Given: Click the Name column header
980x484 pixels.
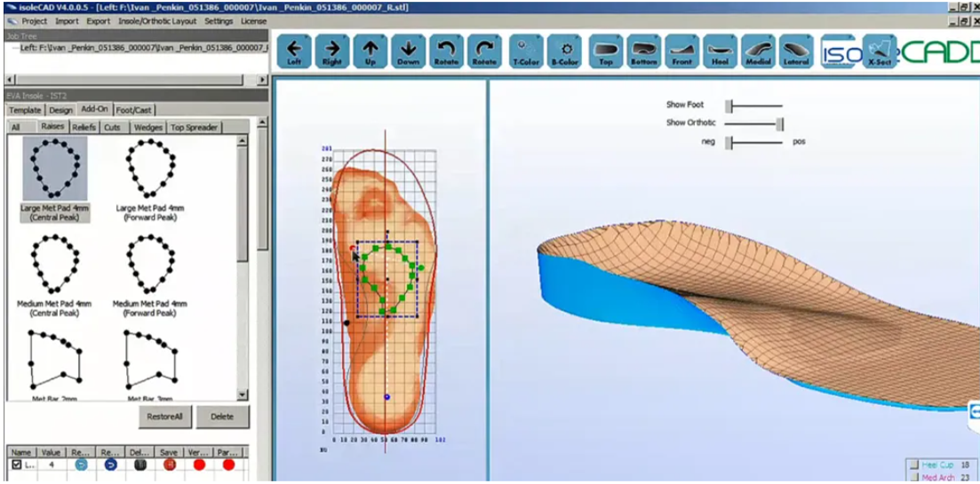Looking at the screenshot, I should click(x=21, y=452).
